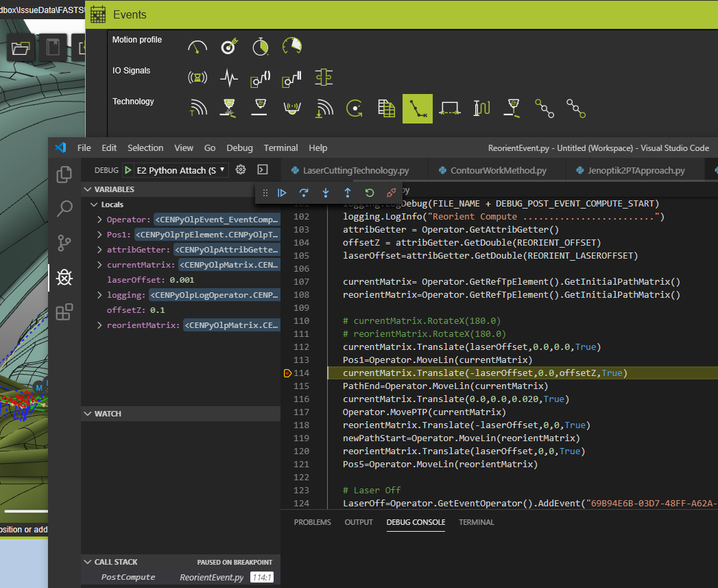Click the Step Out icon
Viewport: 718px width, 588px height.
pos(348,193)
